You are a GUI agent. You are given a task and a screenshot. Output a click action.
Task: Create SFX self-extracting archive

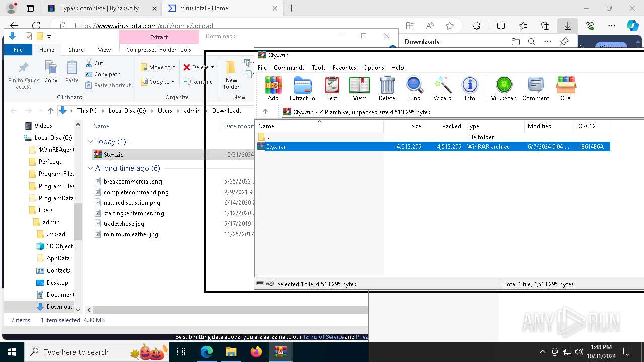tap(566, 88)
